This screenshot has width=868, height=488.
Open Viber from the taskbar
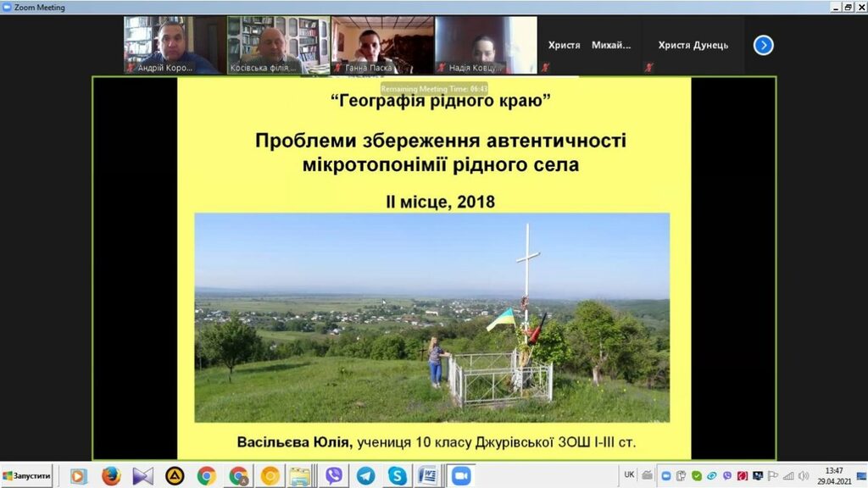point(334,475)
